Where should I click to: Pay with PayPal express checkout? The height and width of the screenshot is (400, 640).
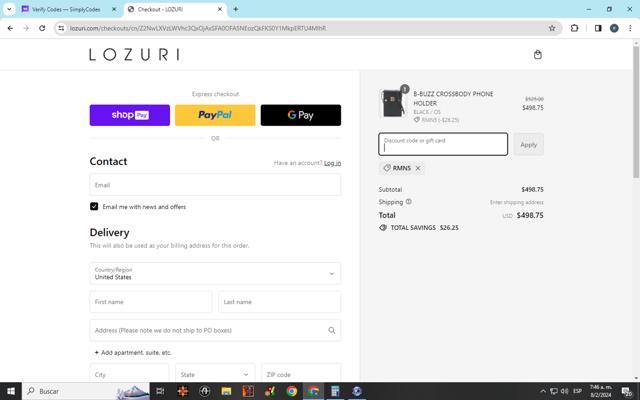(215, 115)
